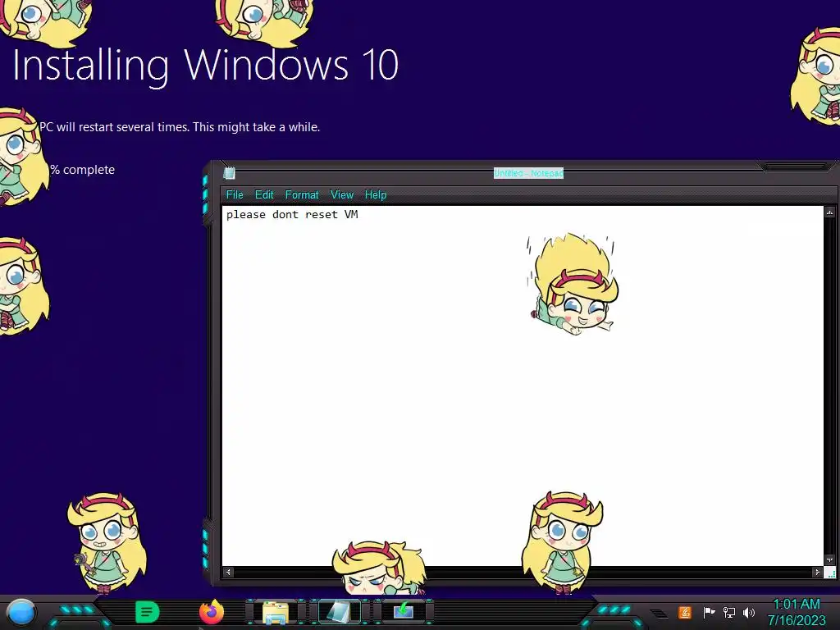Click the 'PC will restart several times' text

click(x=180, y=127)
